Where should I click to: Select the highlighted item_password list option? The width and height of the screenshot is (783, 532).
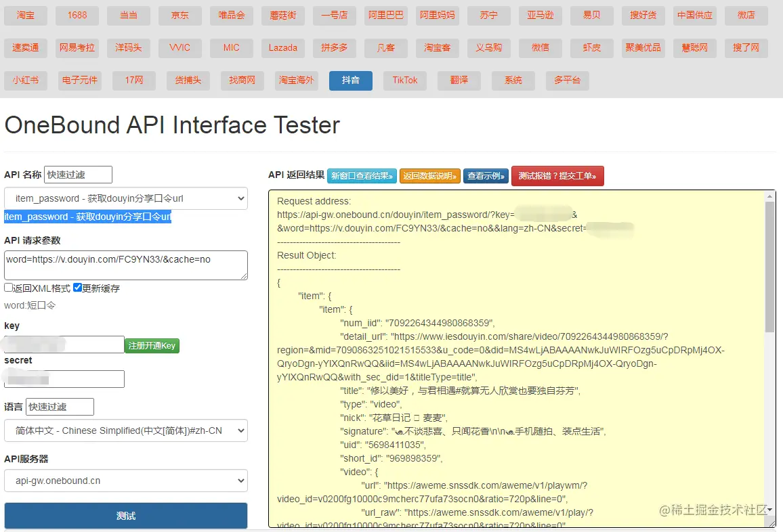(88, 217)
